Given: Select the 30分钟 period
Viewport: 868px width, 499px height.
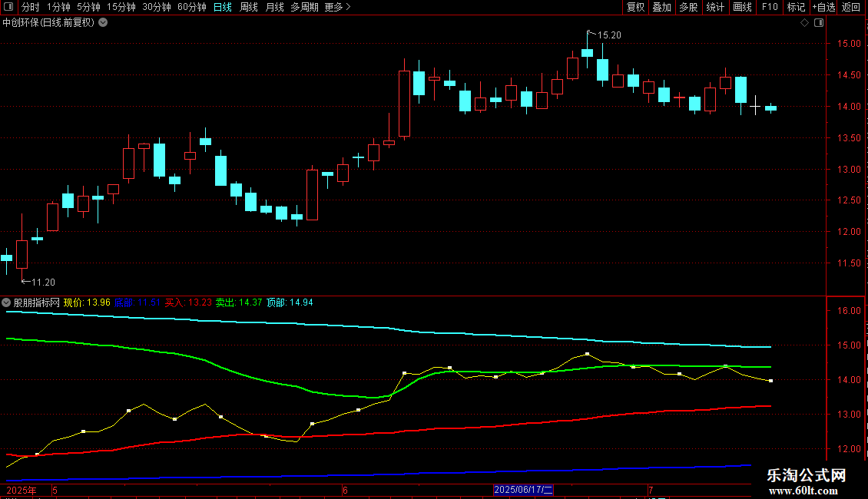Looking at the screenshot, I should [157, 7].
